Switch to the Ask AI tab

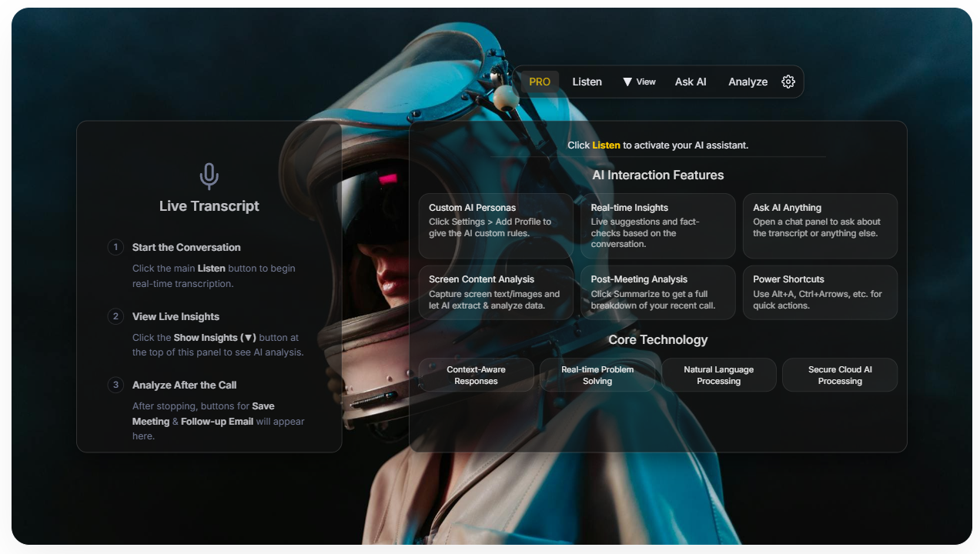click(690, 81)
